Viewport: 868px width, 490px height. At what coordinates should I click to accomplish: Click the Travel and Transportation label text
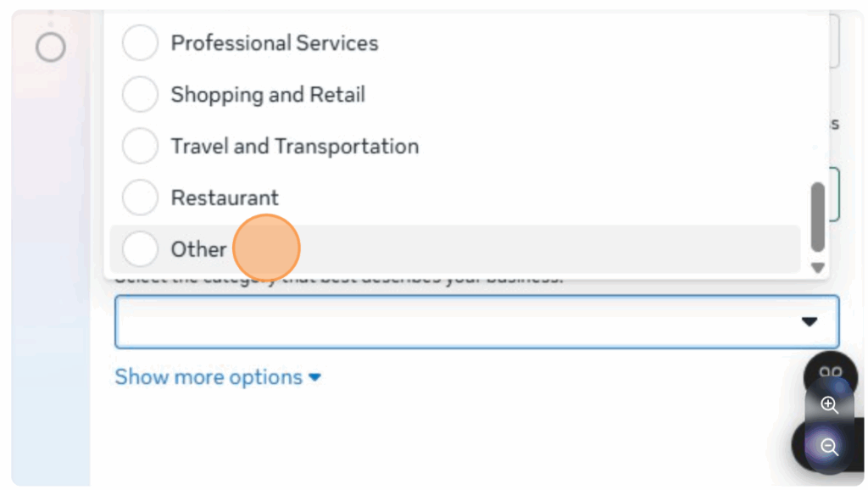tap(295, 147)
